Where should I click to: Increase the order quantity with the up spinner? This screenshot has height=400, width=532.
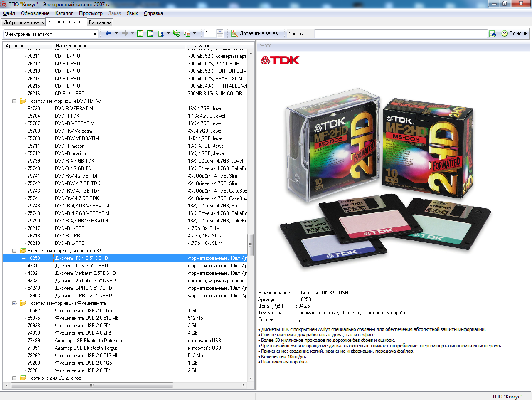point(220,31)
